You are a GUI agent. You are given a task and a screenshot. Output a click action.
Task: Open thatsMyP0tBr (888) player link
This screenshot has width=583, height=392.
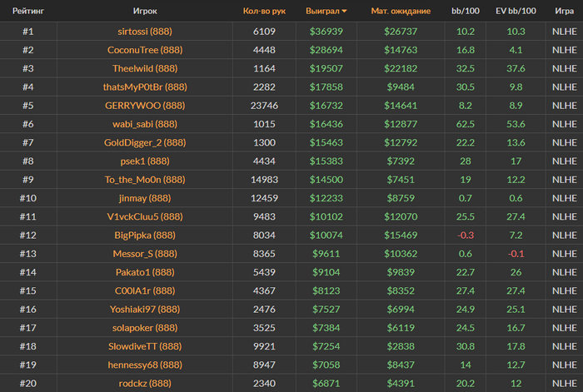click(145, 87)
